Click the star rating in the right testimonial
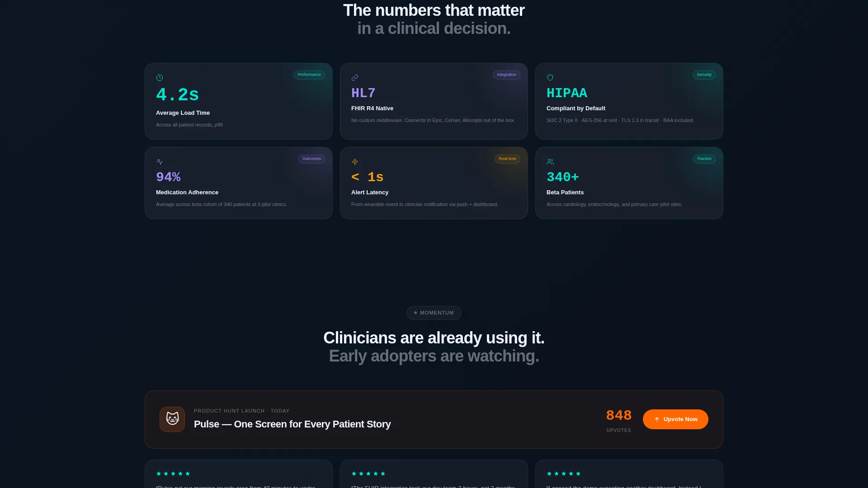This screenshot has height=488, width=868. point(564,474)
